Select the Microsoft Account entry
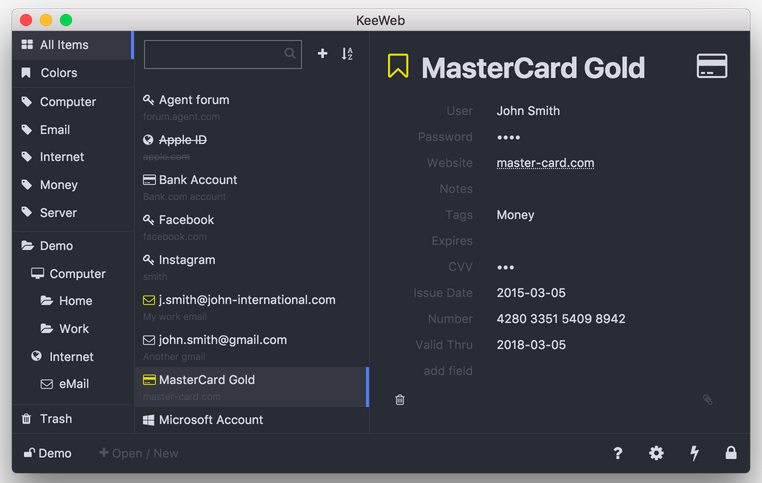Image resolution: width=762 pixels, height=483 pixels. (252, 420)
